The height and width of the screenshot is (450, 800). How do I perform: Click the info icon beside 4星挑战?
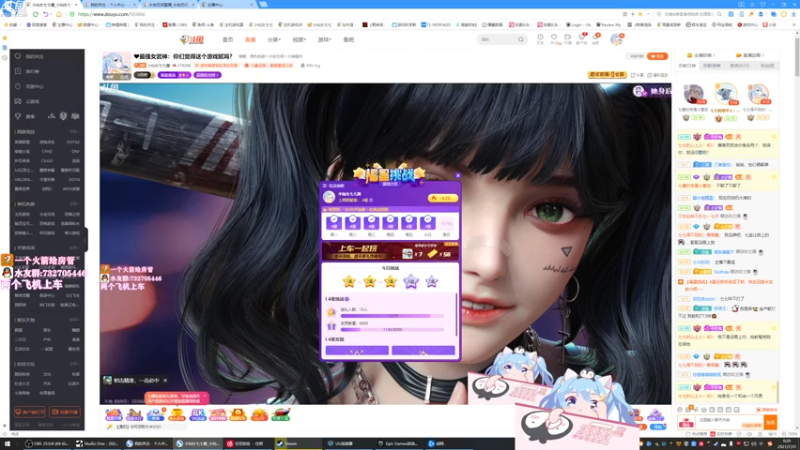[347, 299]
